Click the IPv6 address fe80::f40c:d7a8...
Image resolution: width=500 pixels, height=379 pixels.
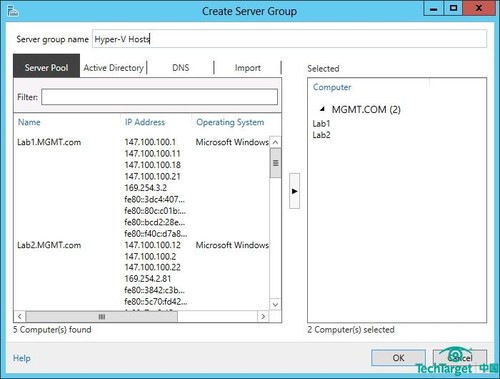point(156,234)
